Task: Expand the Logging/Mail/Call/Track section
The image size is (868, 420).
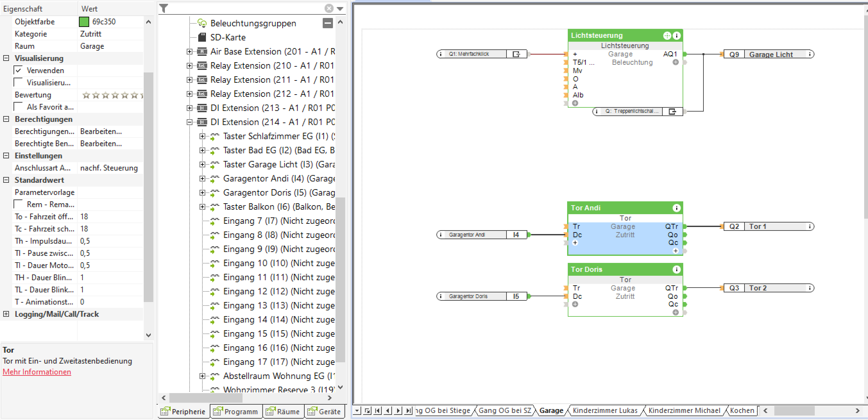Action: pos(6,314)
